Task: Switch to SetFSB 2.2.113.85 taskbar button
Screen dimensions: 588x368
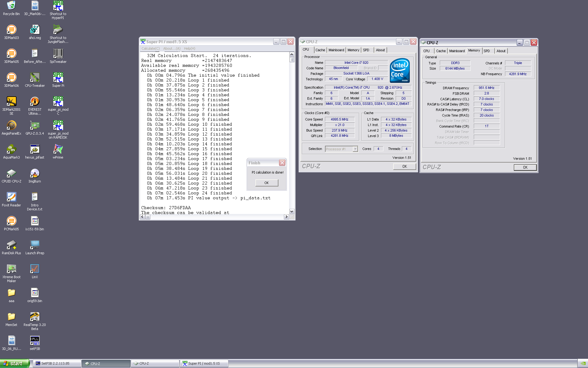Action: 57,363
